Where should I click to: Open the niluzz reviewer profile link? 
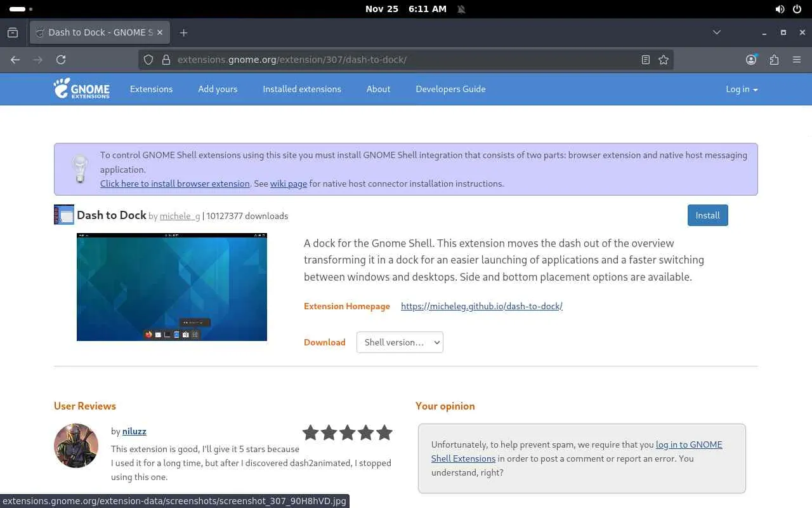134,431
